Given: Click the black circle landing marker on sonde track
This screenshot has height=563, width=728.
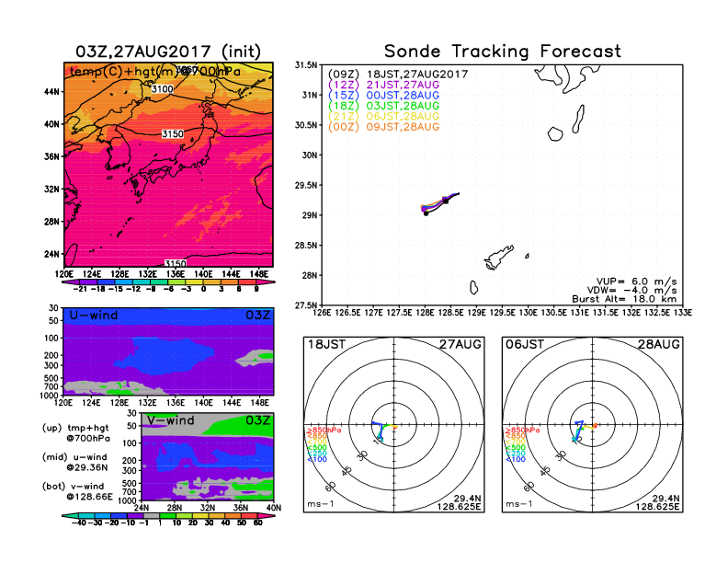Looking at the screenshot, I should tap(426, 213).
